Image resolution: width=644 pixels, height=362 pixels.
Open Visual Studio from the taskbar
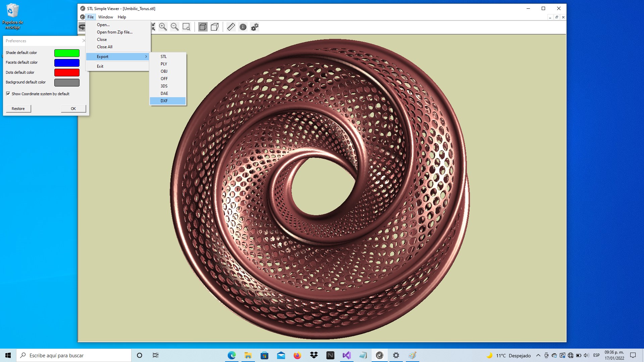347,355
